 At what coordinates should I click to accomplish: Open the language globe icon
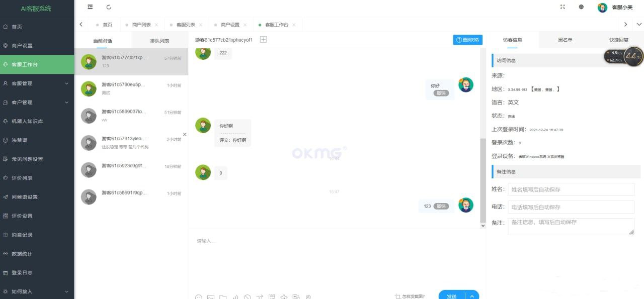click(x=581, y=7)
